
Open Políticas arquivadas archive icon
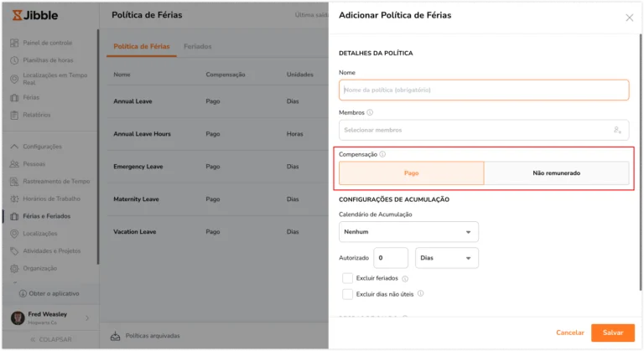pos(116,336)
